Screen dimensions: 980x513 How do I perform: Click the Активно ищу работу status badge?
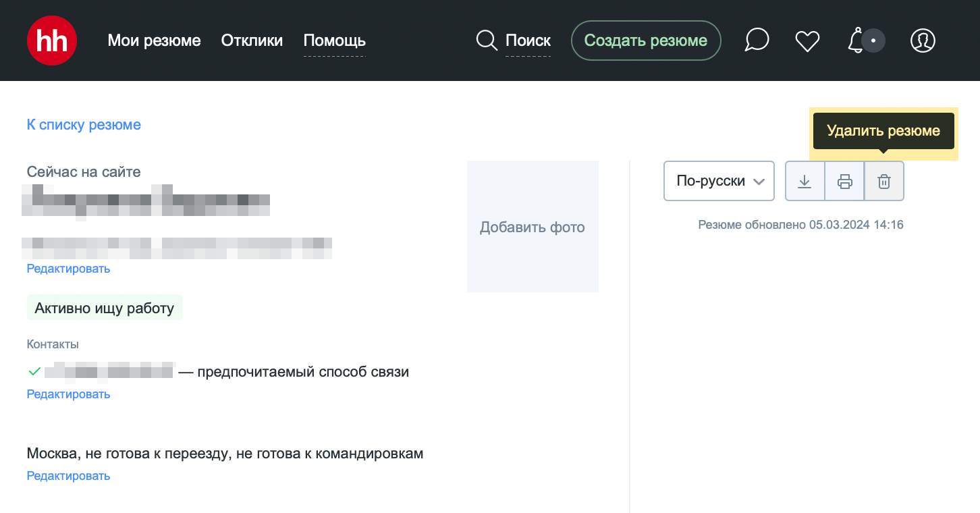[105, 308]
